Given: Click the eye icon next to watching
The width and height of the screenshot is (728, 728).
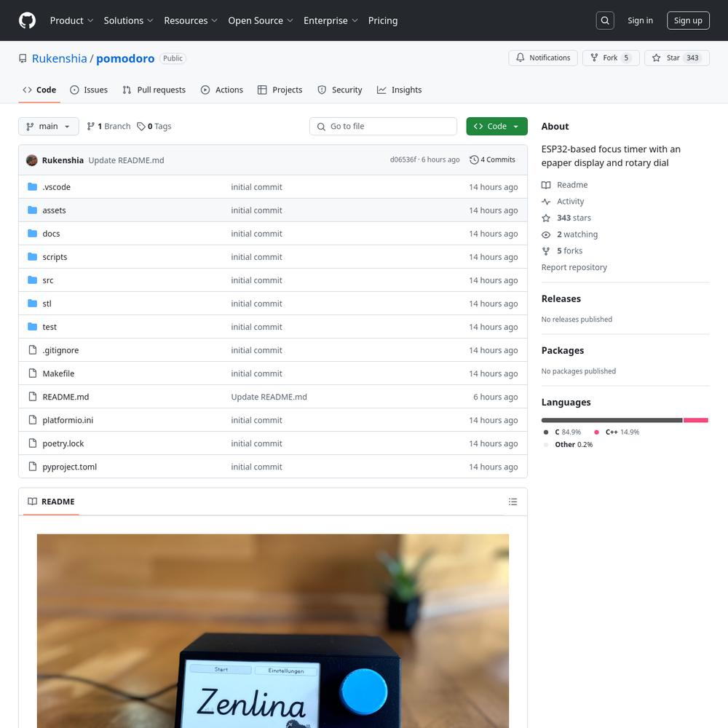Looking at the screenshot, I should point(546,234).
